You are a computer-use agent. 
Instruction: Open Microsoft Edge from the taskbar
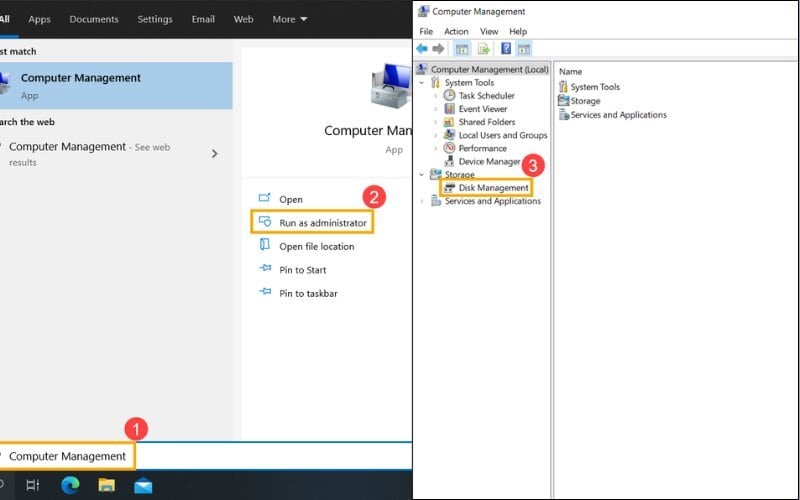[x=70, y=485]
